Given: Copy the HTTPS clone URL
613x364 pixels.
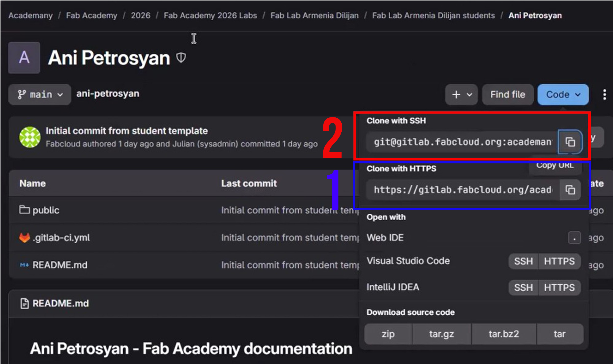Looking at the screenshot, I should click(x=570, y=190).
